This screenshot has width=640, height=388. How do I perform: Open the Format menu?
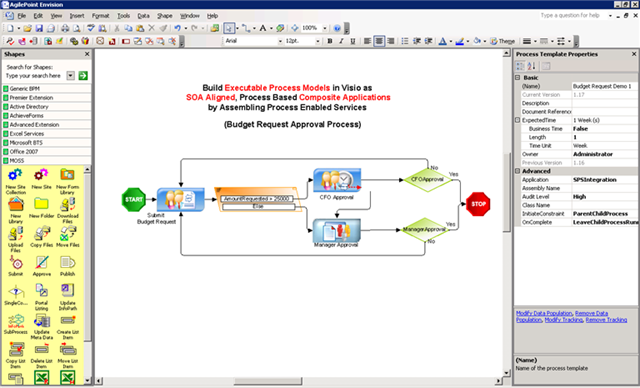[x=100, y=16]
